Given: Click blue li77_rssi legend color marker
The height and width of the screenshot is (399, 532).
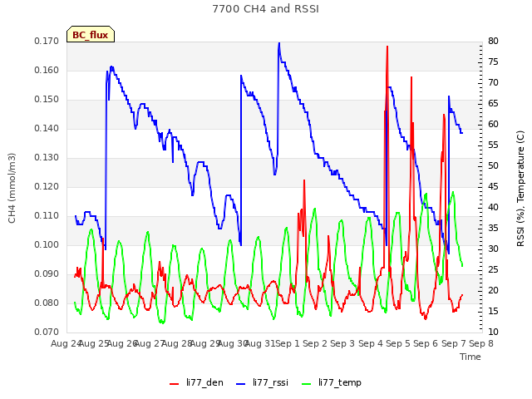Looking at the screenshot, I should pyautogui.click(x=240, y=384).
